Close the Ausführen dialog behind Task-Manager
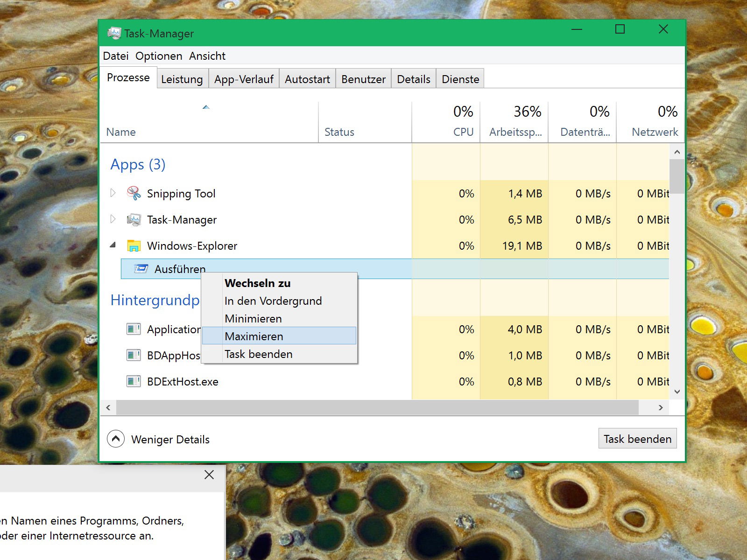The width and height of the screenshot is (747, 560). tap(209, 475)
